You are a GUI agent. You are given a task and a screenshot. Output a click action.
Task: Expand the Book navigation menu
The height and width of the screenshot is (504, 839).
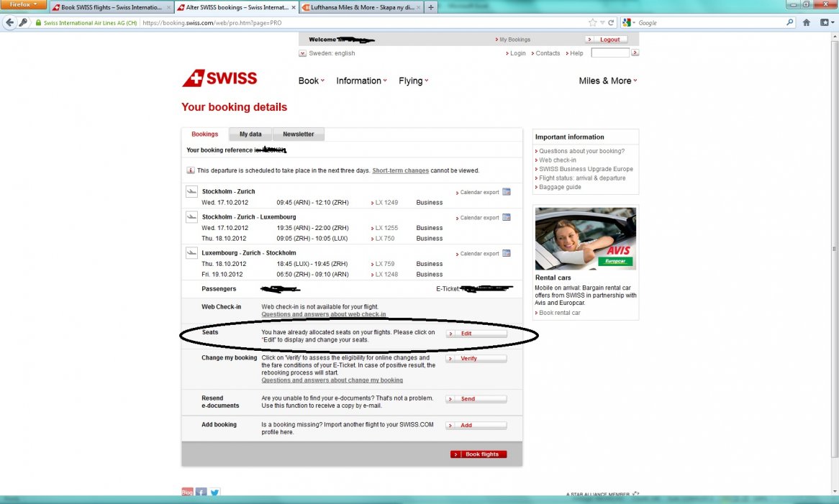point(311,81)
